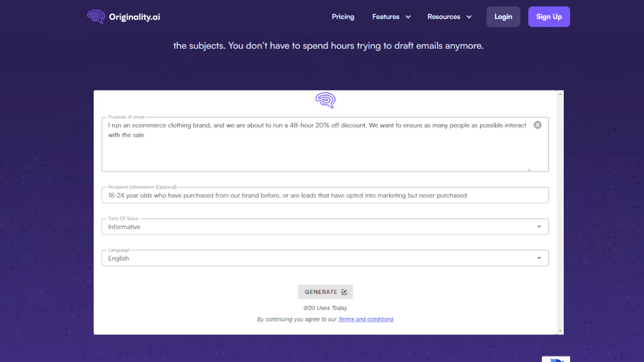Open the Resources menu item
This screenshot has width=644, height=362.
click(443, 16)
